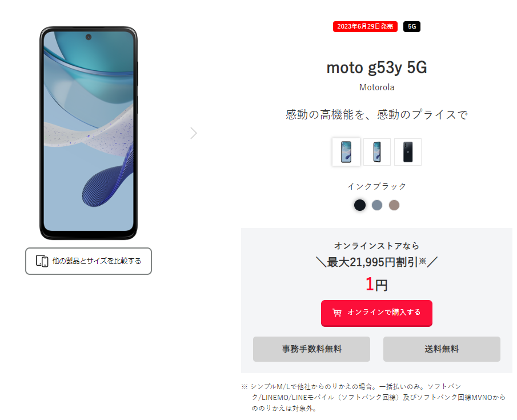Image resolution: width=517 pixels, height=420 pixels.
Task: Click the moto g53y 5G product title
Action: pyautogui.click(x=376, y=67)
